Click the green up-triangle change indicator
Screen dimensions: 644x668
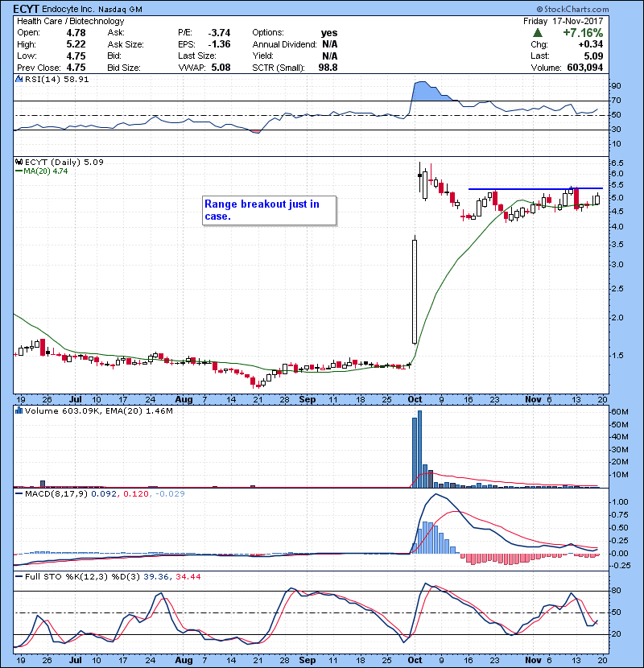tap(538, 32)
